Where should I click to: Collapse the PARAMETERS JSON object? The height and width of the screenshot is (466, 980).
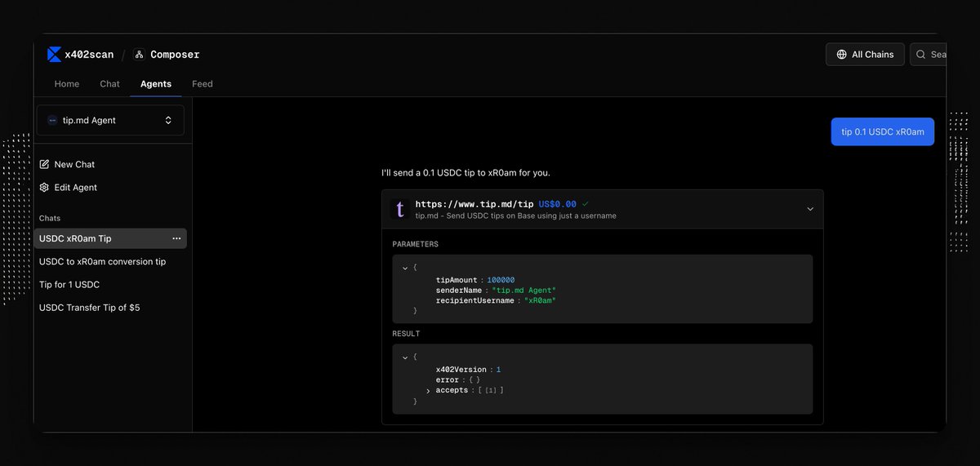coord(405,267)
